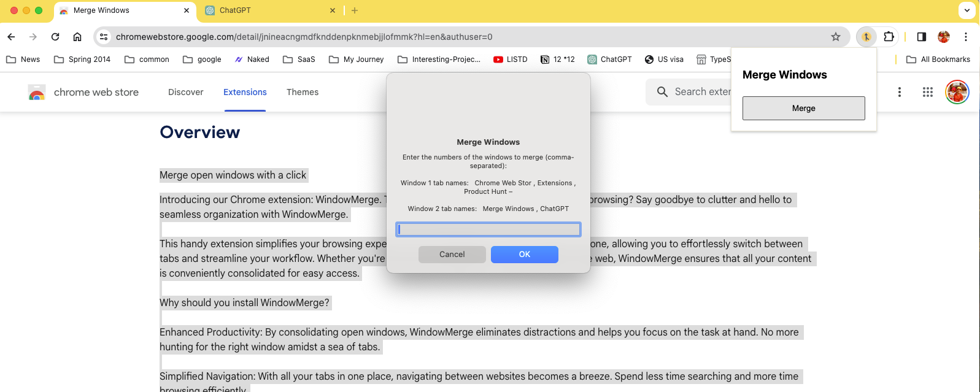
Task: Open the ChatGPT bookmark
Action: [609, 60]
